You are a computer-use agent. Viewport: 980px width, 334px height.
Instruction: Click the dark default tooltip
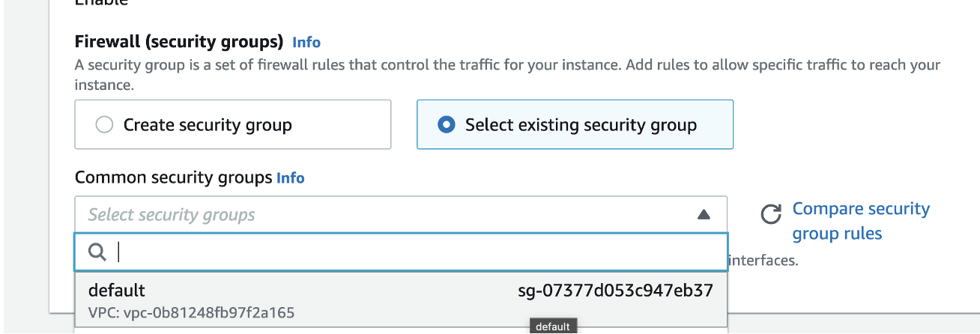(553, 327)
